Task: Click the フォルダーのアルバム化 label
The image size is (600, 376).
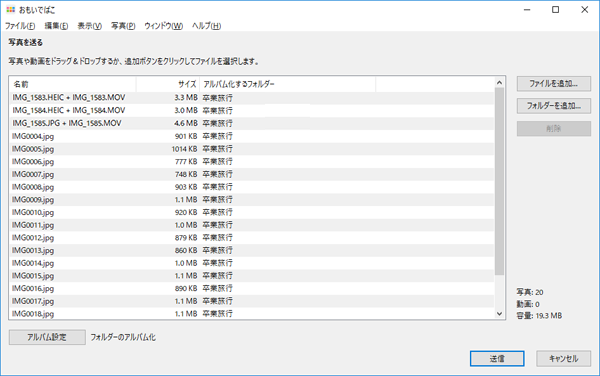Action: pos(123,337)
